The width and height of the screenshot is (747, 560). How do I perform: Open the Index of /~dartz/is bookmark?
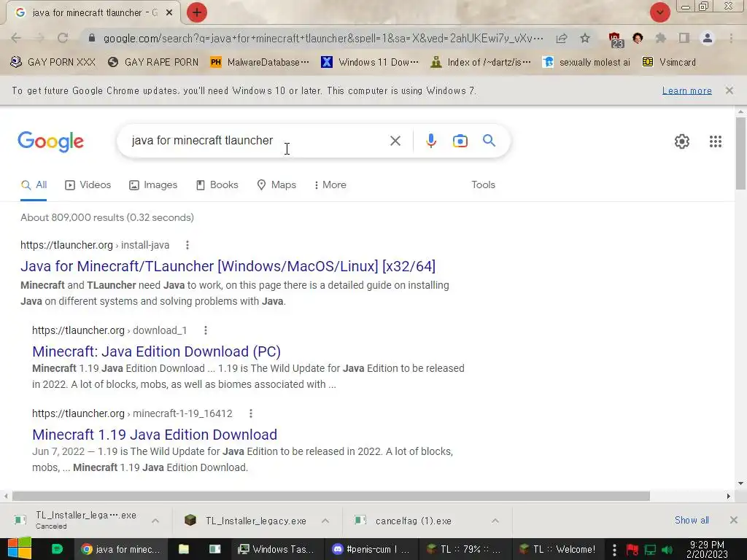(480, 63)
